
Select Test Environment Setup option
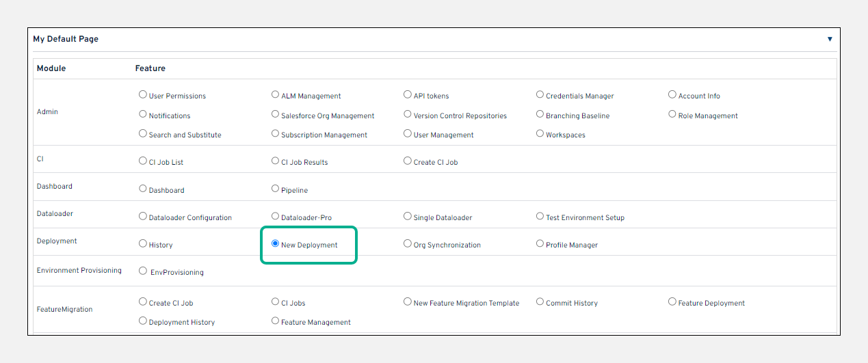pyautogui.click(x=540, y=217)
